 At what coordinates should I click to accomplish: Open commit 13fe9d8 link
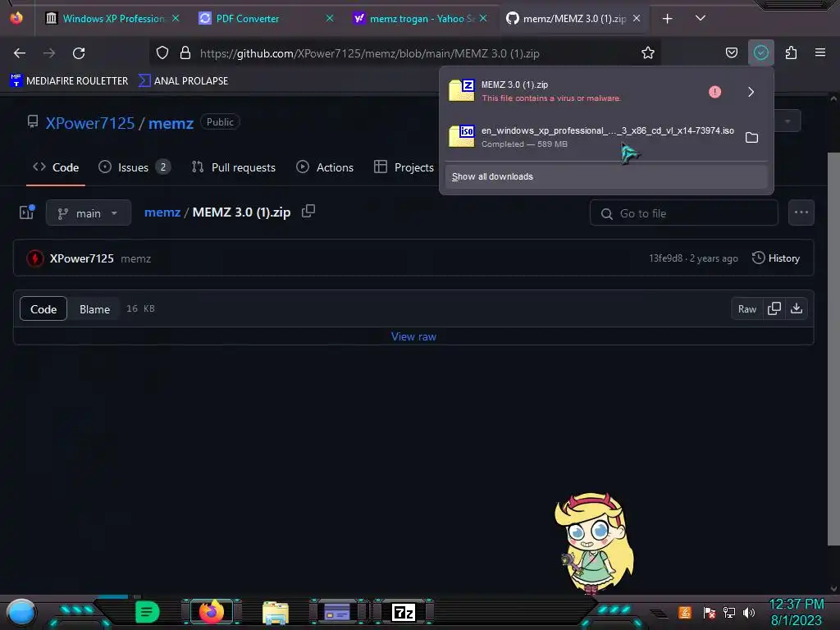click(x=666, y=258)
